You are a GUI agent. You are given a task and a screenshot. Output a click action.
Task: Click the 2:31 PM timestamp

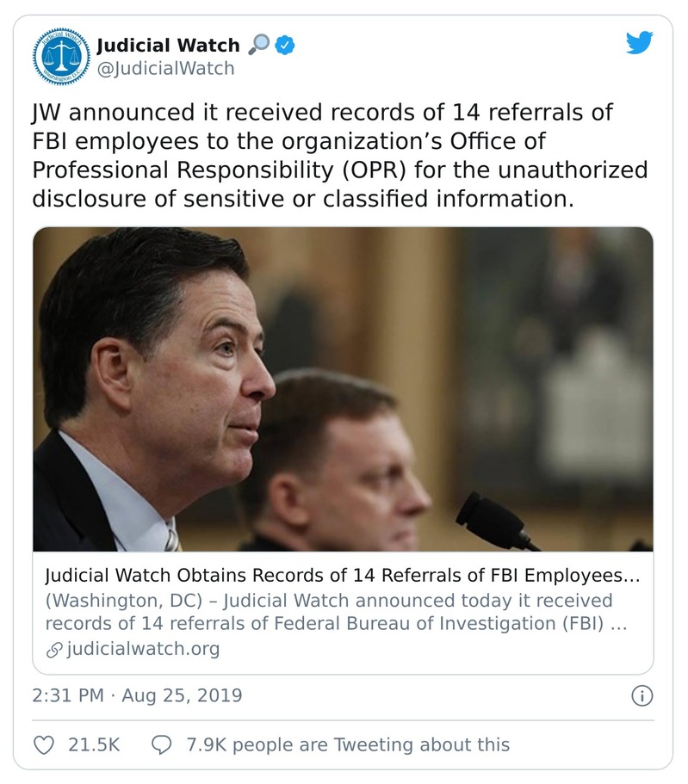point(67,695)
